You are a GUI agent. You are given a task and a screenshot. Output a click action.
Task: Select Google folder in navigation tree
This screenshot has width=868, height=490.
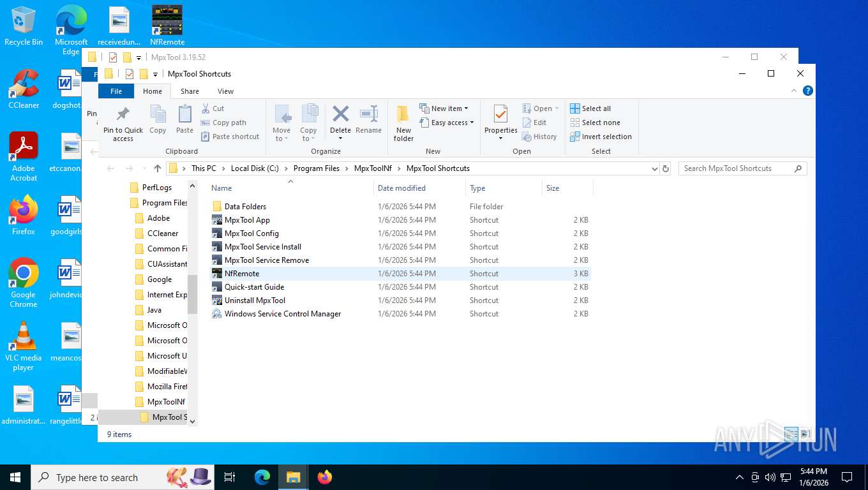click(x=160, y=279)
